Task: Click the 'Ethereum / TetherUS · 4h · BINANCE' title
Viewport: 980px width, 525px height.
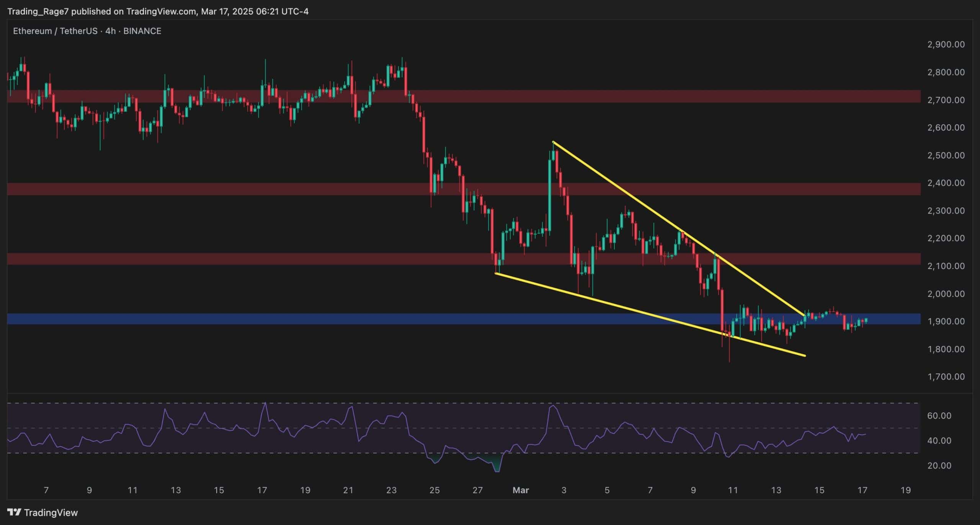Action: 87,31
